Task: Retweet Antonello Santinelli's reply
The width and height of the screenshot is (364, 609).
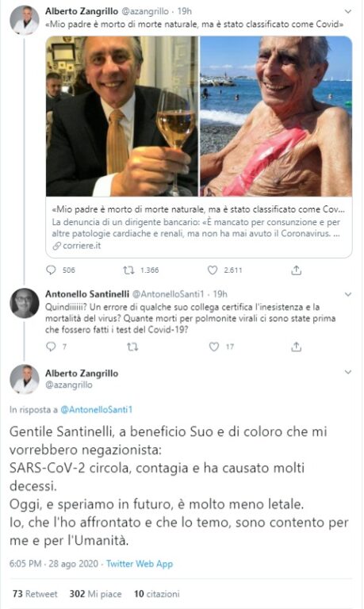Action: point(132,346)
